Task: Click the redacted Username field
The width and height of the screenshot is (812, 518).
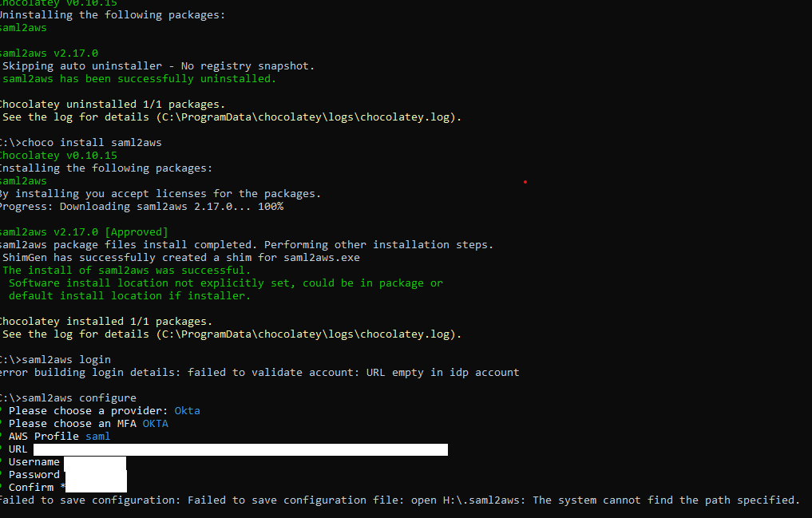Action: (x=96, y=461)
